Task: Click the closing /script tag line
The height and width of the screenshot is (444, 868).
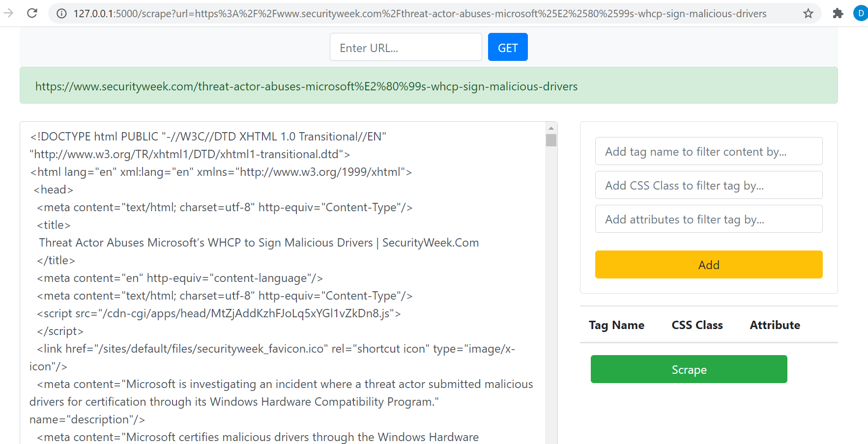Action: click(60, 331)
